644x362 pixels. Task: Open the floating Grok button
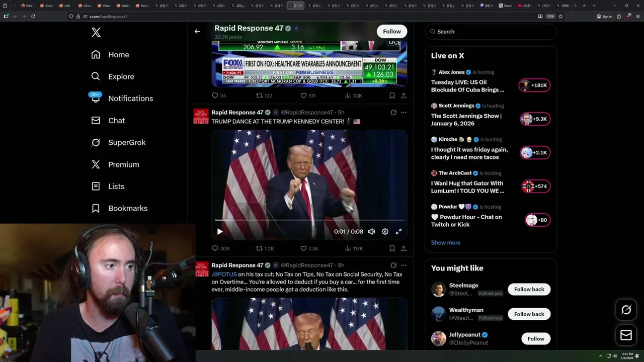[x=626, y=310]
